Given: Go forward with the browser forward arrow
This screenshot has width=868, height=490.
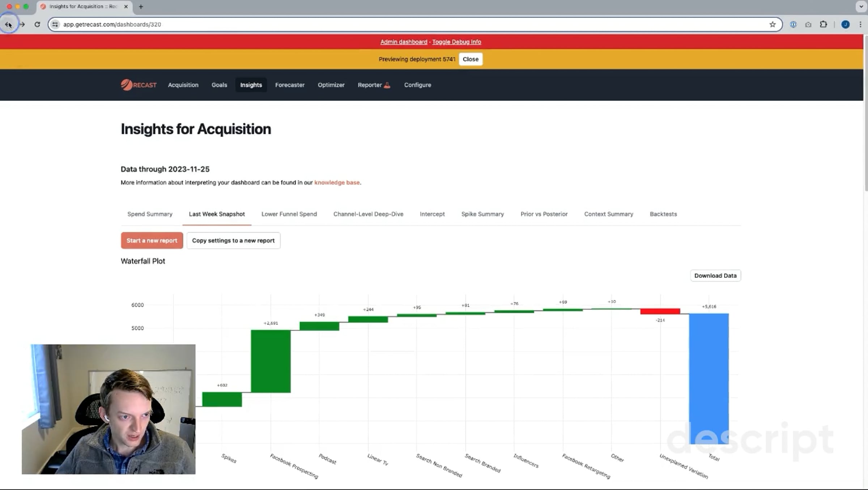Looking at the screenshot, I should pyautogui.click(x=22, y=24).
